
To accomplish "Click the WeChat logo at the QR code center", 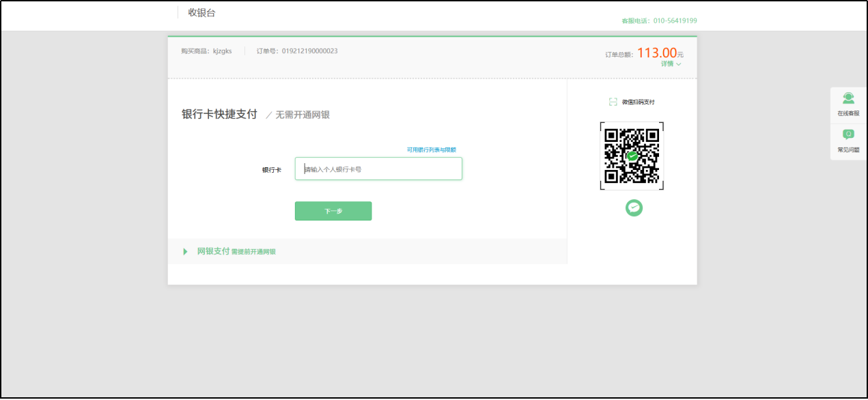I will pyautogui.click(x=632, y=156).
